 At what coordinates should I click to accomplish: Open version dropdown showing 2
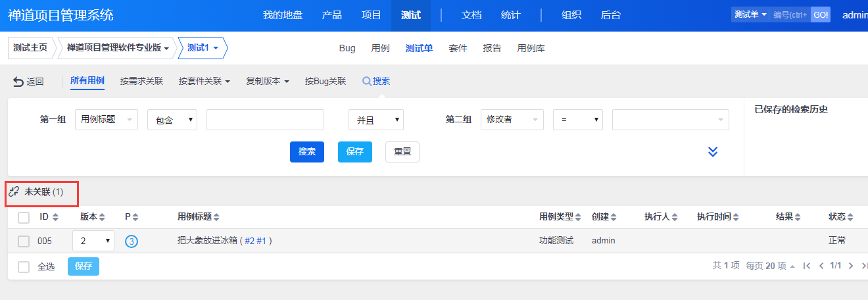tap(93, 241)
